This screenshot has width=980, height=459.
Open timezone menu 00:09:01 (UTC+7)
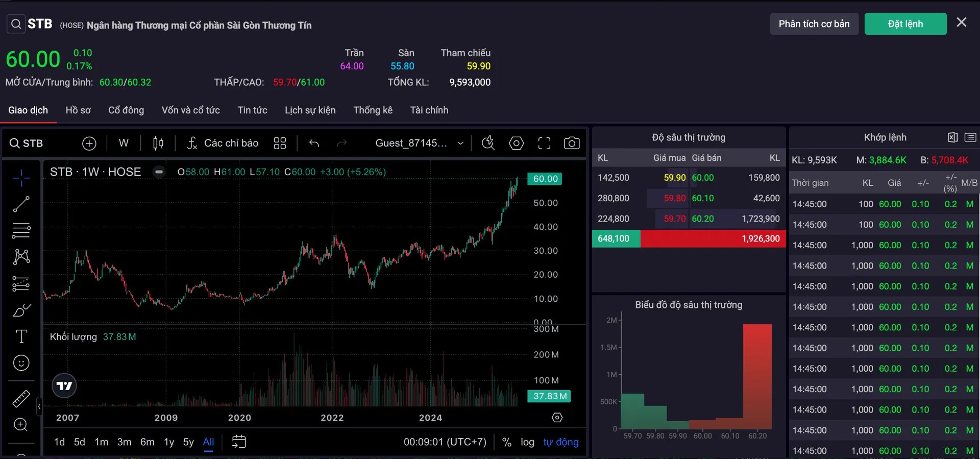point(445,442)
